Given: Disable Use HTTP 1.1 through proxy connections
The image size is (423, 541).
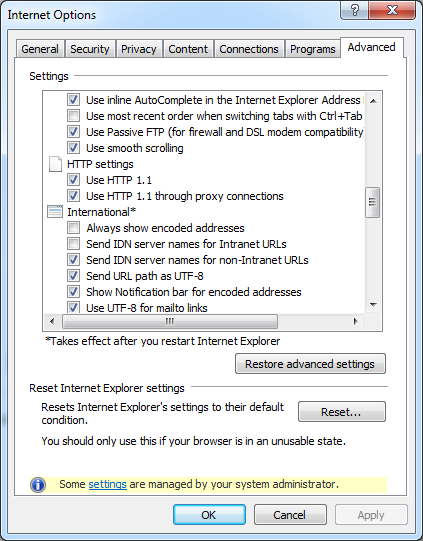Looking at the screenshot, I should (x=73, y=196).
